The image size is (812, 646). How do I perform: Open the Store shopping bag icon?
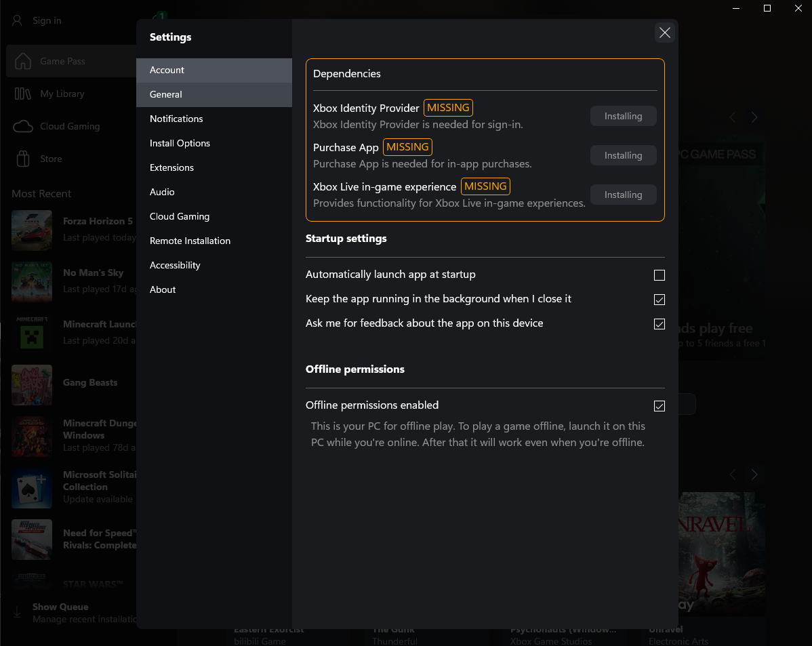click(x=23, y=159)
